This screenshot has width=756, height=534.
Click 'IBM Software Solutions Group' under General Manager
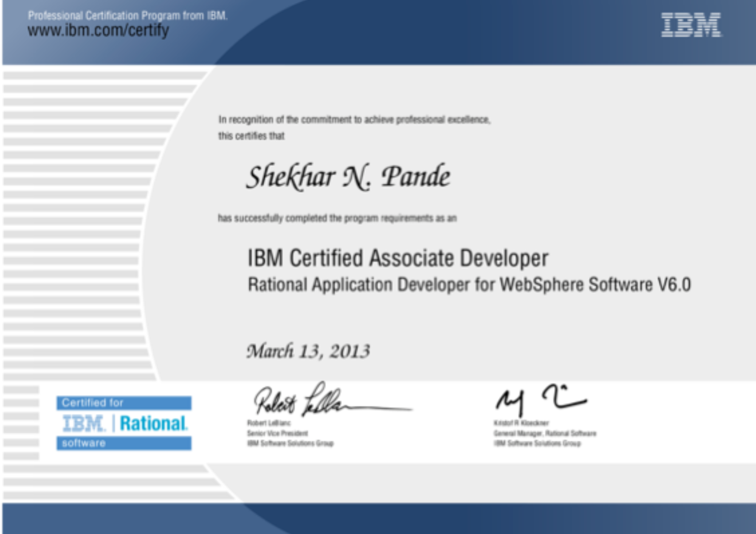pos(537,443)
